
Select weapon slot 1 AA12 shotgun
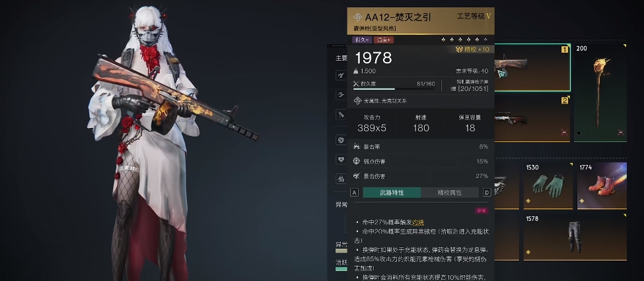point(532,67)
